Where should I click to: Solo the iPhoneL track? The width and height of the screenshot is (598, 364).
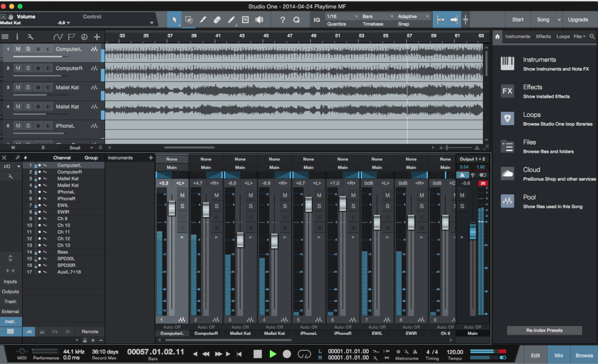(x=28, y=126)
